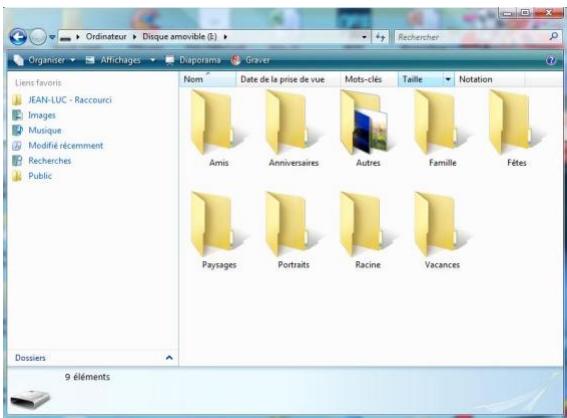Click inside the Rechercher search field
Image resolution: width=567 pixels, height=418 pixels.
(471, 37)
